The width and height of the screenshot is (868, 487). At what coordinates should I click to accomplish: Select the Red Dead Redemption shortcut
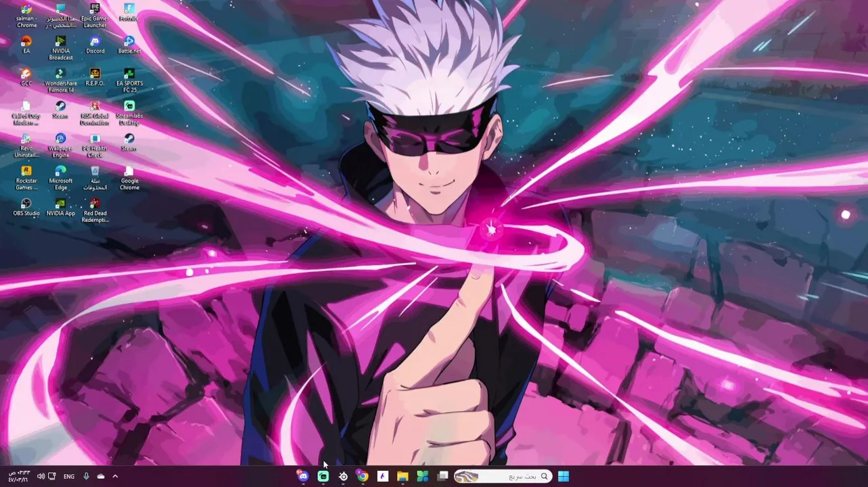[95, 210]
